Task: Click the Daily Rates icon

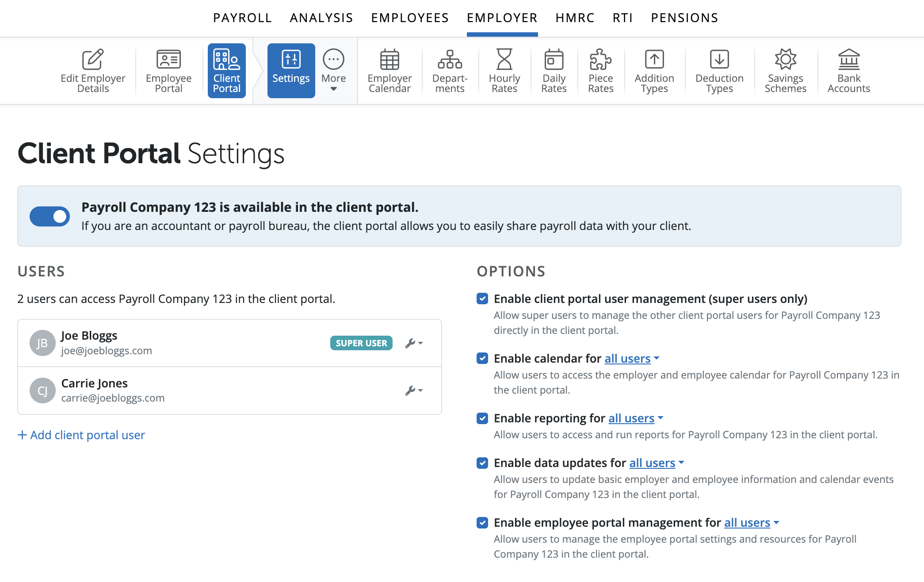Action: [554, 70]
